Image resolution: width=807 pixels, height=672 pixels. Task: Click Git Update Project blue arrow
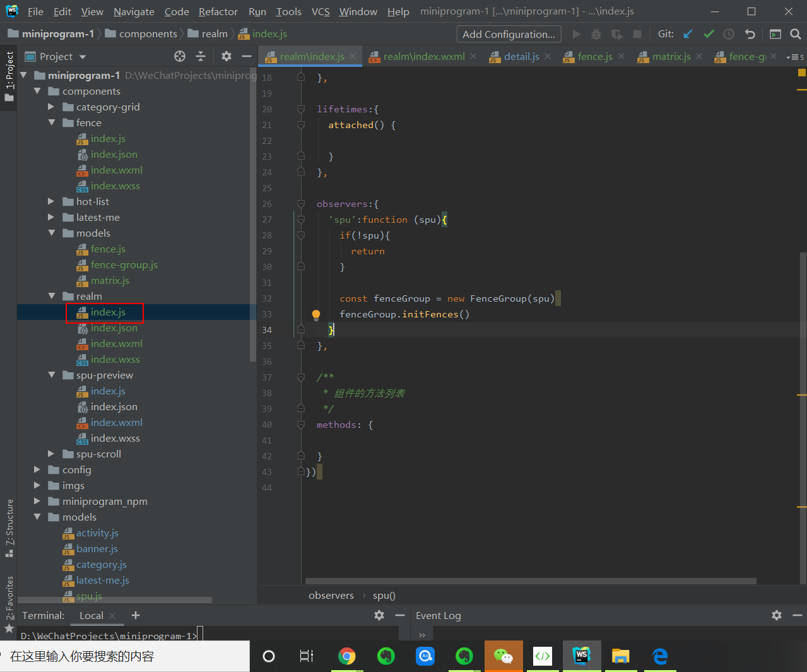point(688,34)
